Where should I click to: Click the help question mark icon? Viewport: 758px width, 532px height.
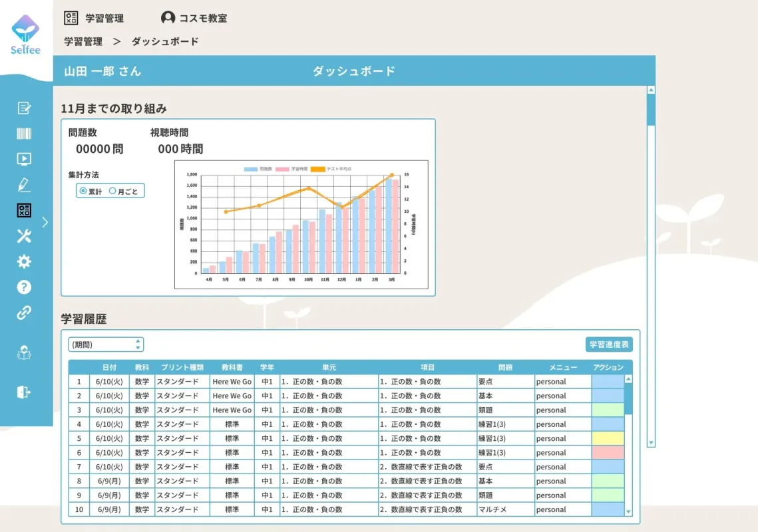[x=24, y=287]
